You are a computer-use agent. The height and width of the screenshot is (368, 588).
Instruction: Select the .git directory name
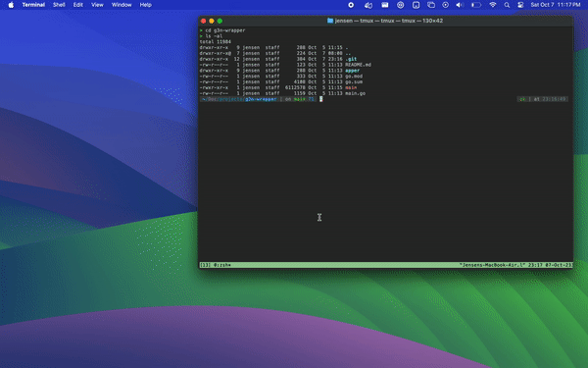coord(351,59)
